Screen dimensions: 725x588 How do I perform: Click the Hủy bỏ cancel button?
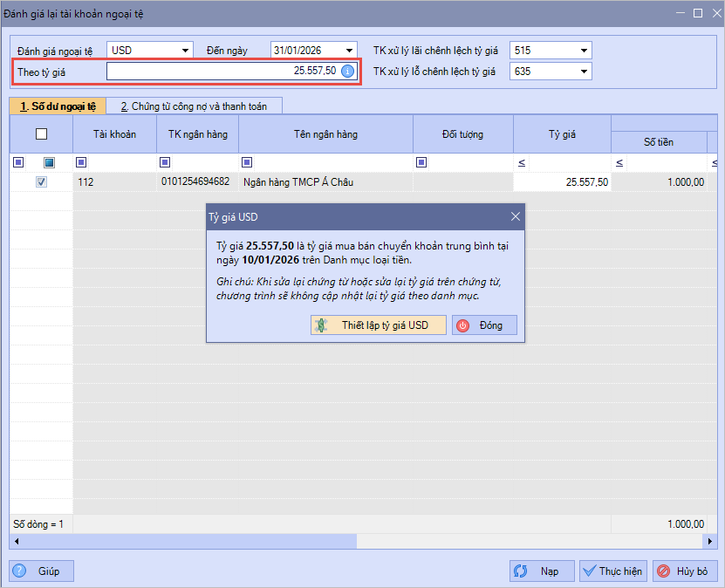(x=685, y=571)
